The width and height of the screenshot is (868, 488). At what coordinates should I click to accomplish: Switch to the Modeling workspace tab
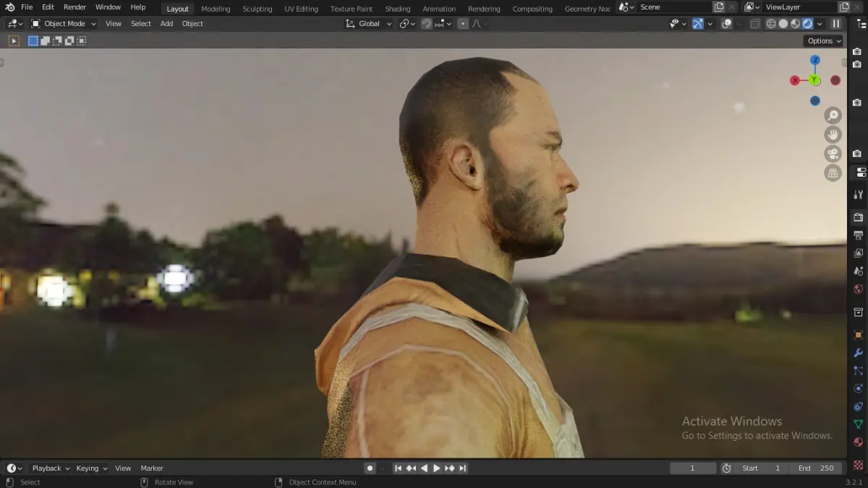(216, 9)
